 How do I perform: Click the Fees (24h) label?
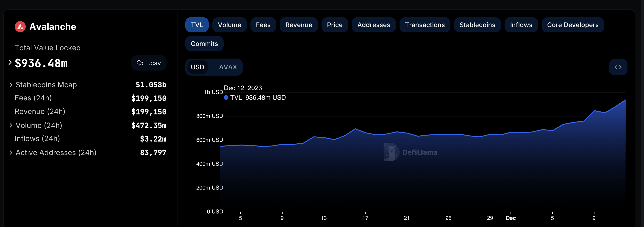(x=33, y=98)
